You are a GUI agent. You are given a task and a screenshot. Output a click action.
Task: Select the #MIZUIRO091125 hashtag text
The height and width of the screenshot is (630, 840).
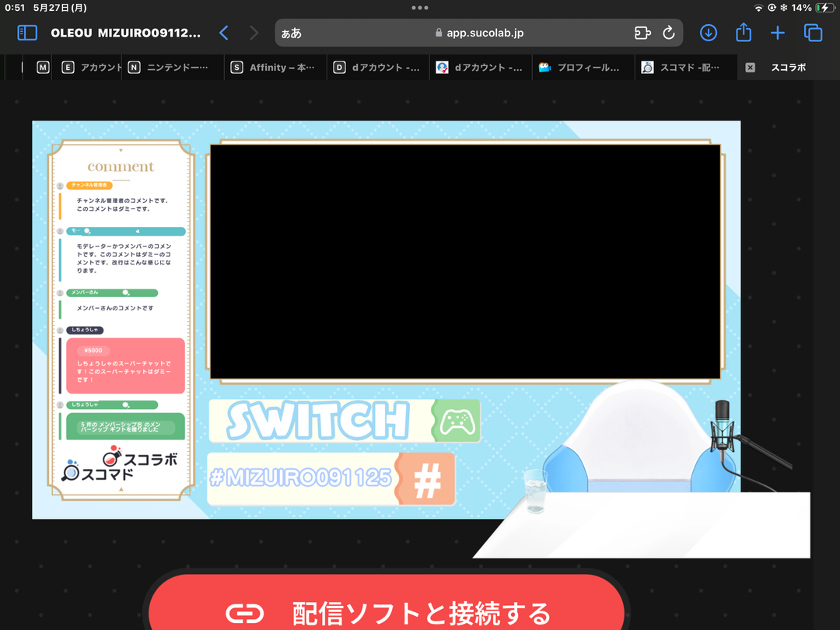pyautogui.click(x=300, y=478)
